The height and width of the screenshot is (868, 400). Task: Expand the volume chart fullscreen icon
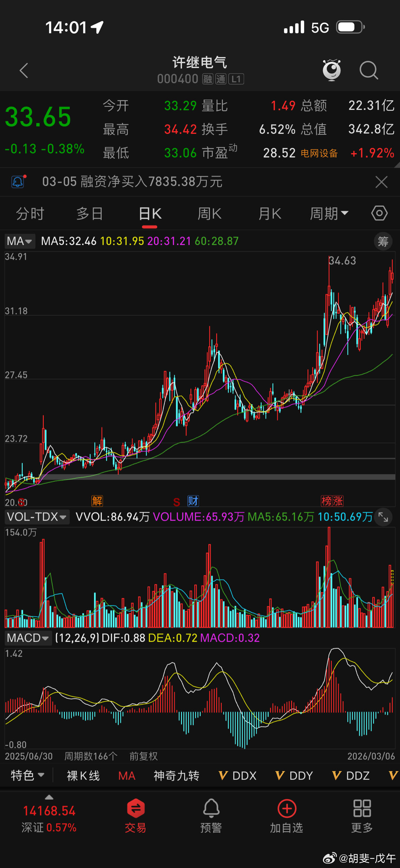[383, 516]
